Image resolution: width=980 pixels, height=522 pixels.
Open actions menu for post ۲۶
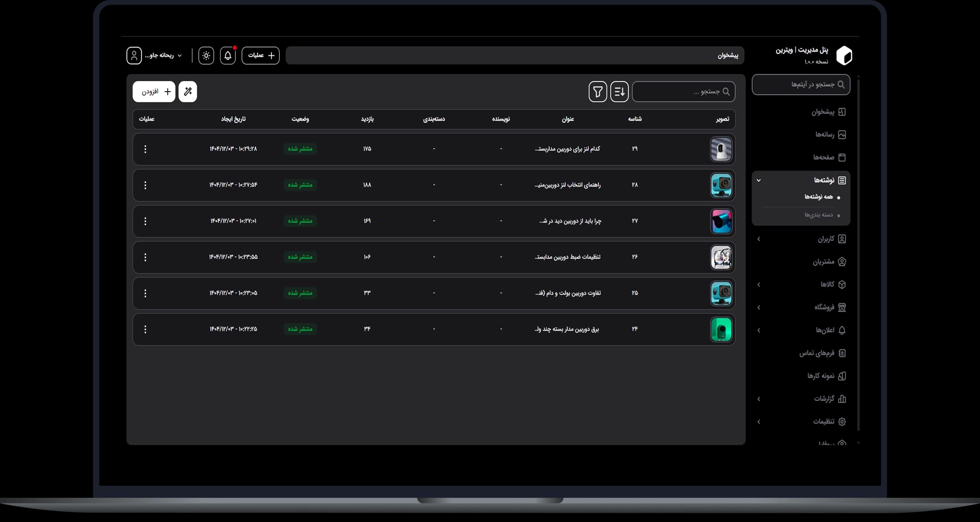coord(145,257)
